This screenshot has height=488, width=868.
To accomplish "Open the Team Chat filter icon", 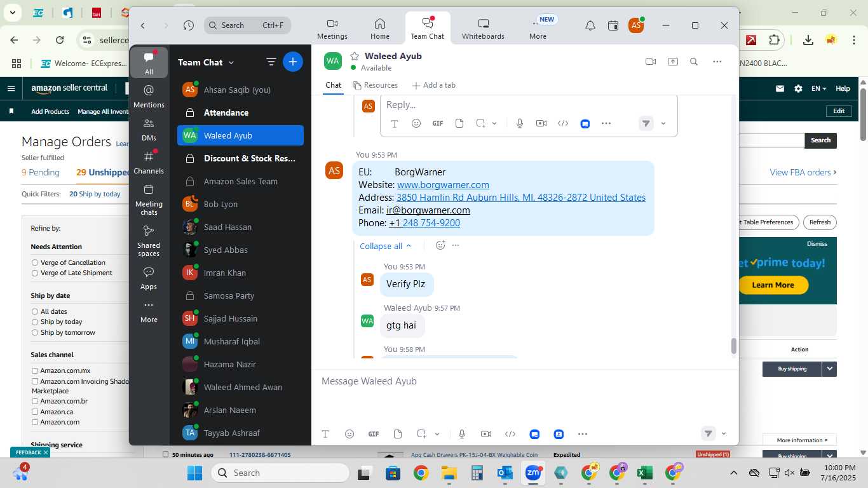I will [x=271, y=62].
